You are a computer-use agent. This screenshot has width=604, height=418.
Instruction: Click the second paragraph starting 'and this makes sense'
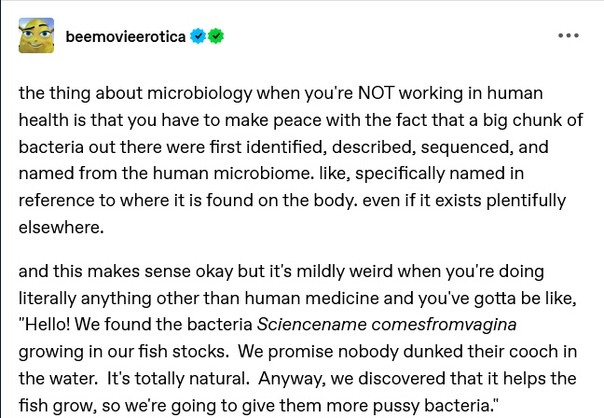pyautogui.click(x=298, y=338)
